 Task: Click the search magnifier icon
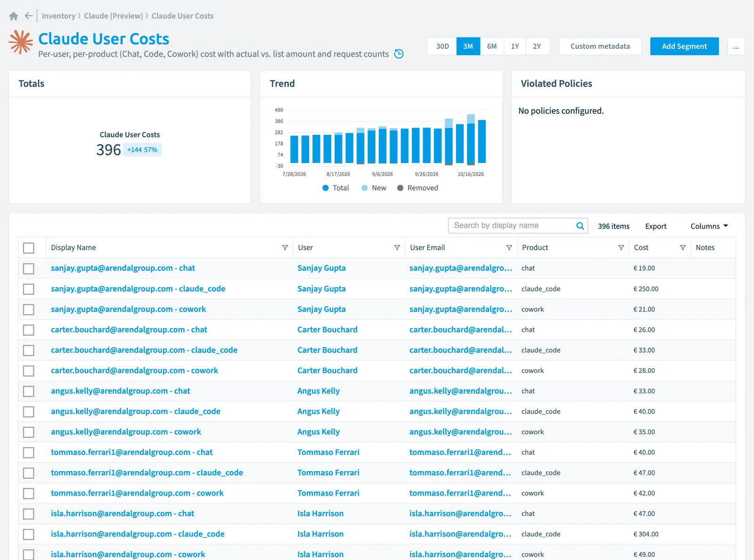tap(580, 226)
